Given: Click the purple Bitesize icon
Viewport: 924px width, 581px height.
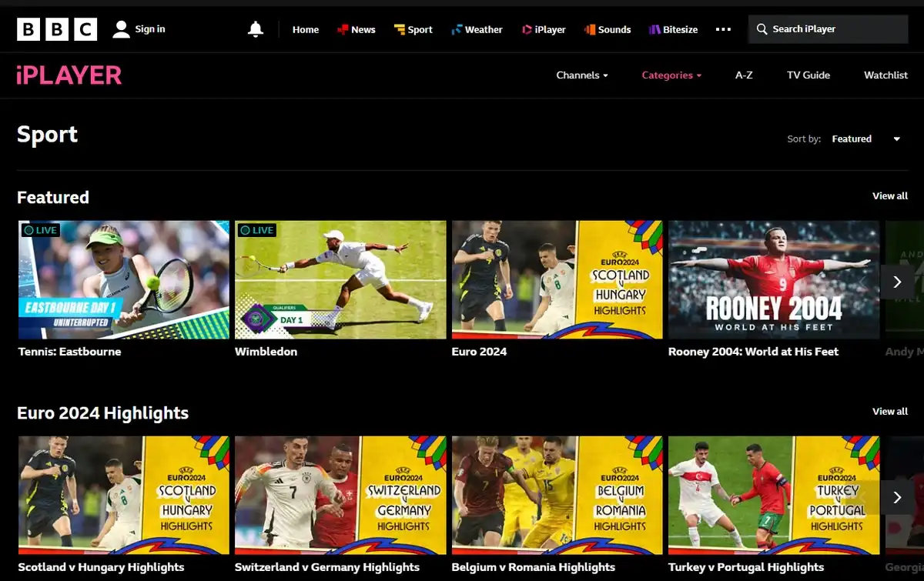Looking at the screenshot, I should point(654,29).
